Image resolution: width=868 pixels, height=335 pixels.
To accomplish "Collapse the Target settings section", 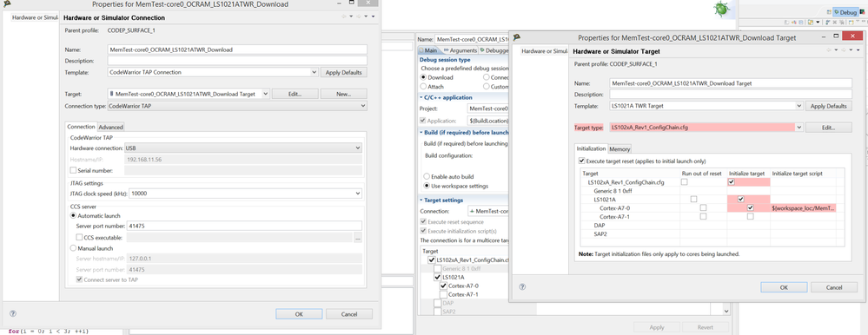I will coord(421,200).
